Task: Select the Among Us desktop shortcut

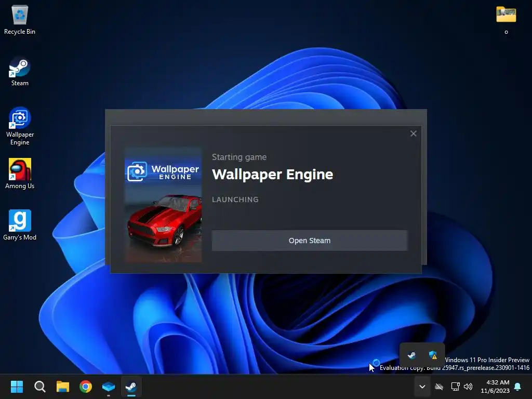Action: pyautogui.click(x=20, y=174)
